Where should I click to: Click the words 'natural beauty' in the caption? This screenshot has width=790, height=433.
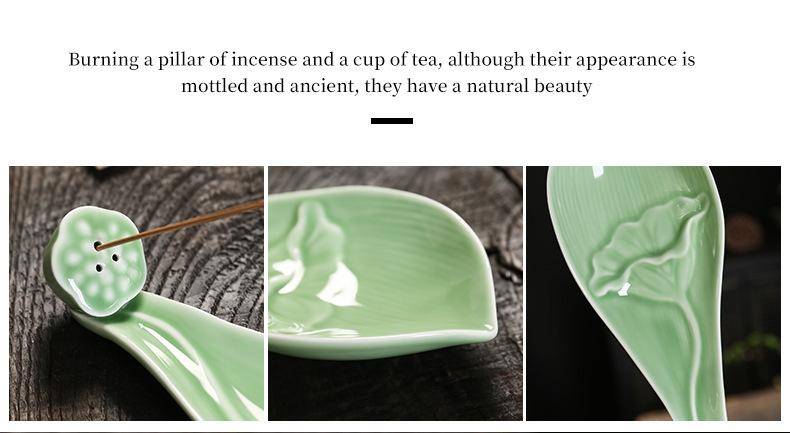530,86
